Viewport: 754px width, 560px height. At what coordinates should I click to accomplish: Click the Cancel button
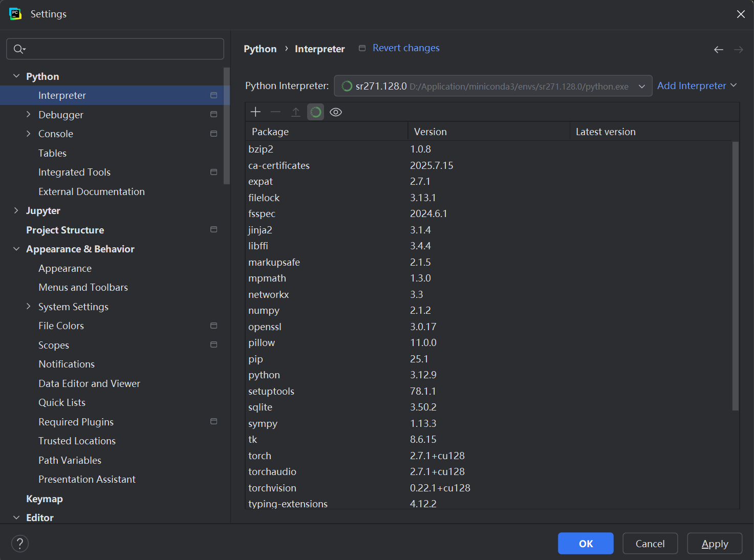(650, 543)
